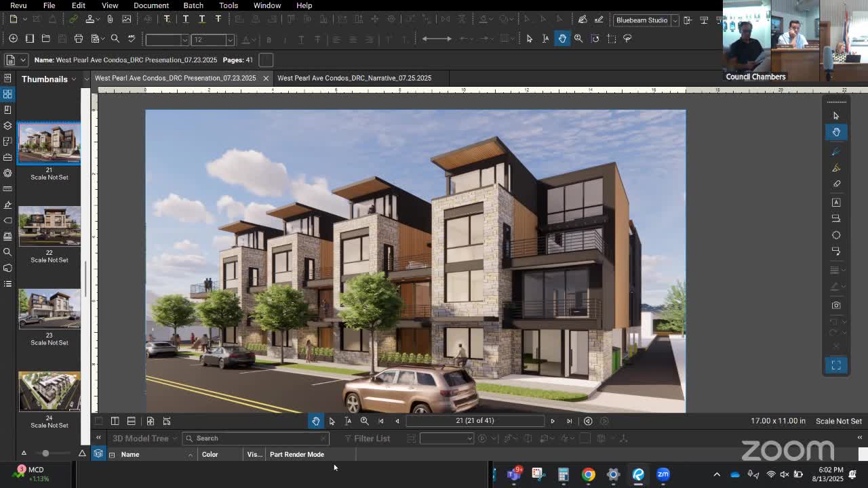Open the Search panel icon in left sidebar
Viewport: 868px width, 488px height.
[7, 252]
